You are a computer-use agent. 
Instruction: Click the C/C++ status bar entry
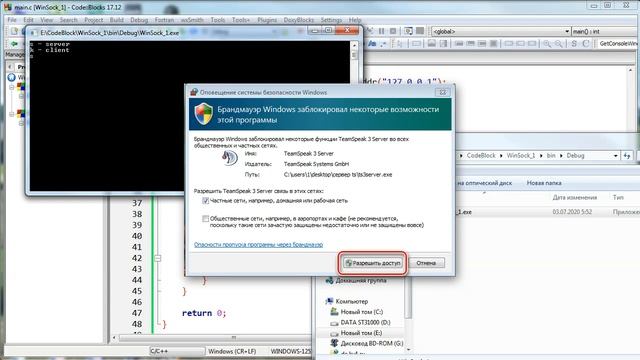(177, 351)
